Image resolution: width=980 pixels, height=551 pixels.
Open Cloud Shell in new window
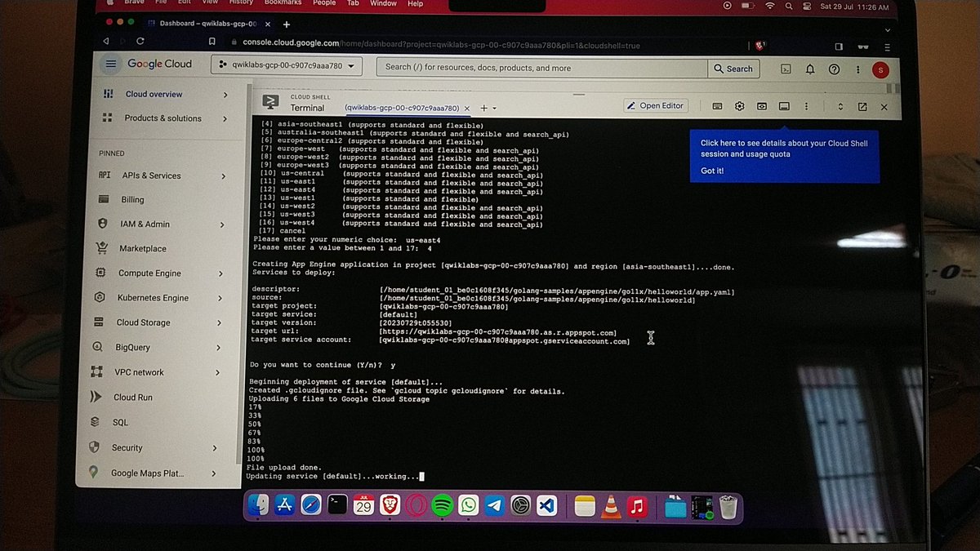click(862, 107)
